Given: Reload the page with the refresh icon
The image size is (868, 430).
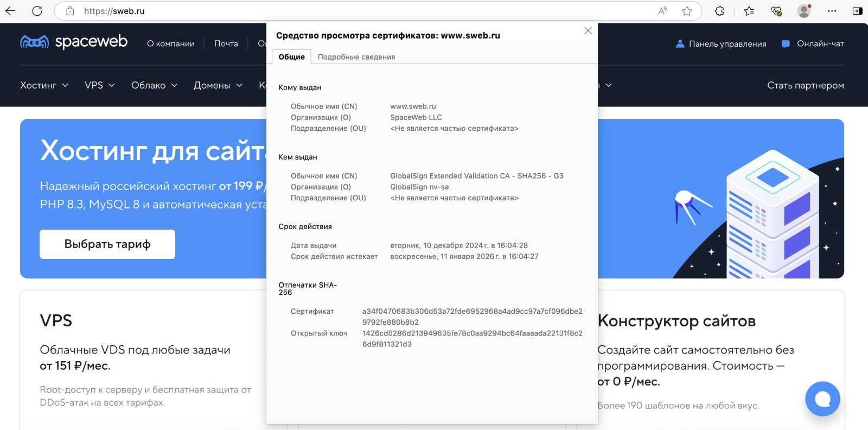Looking at the screenshot, I should [x=37, y=11].
